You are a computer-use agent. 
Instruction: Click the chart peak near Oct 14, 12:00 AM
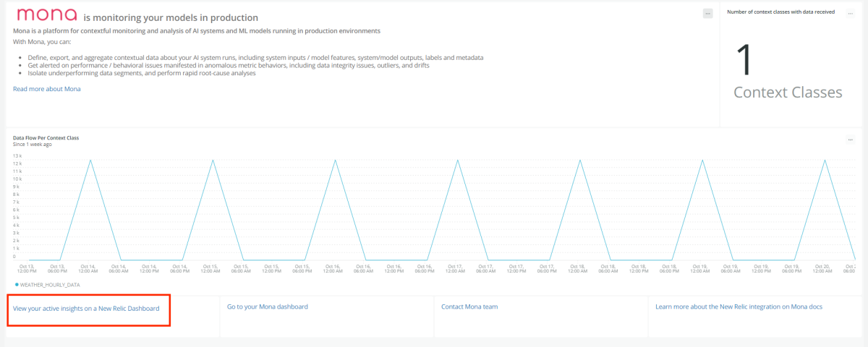click(x=90, y=160)
